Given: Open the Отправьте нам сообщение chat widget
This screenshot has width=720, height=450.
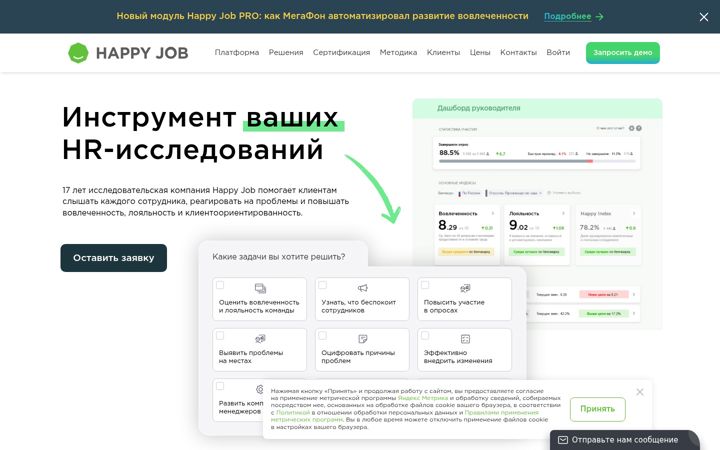Looking at the screenshot, I should (624, 440).
